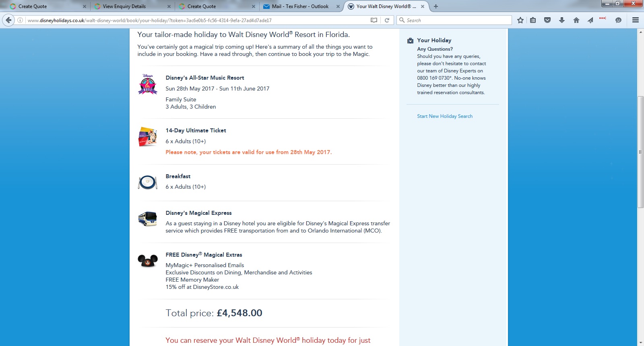Click the 'Breakfast' heading
The height and width of the screenshot is (346, 644).
pos(178,176)
